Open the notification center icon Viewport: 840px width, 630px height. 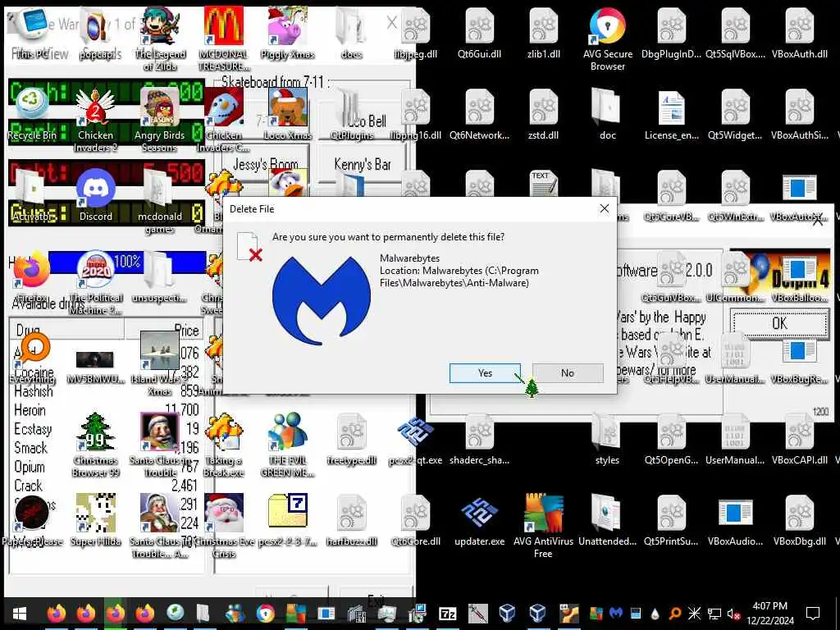pos(813,614)
